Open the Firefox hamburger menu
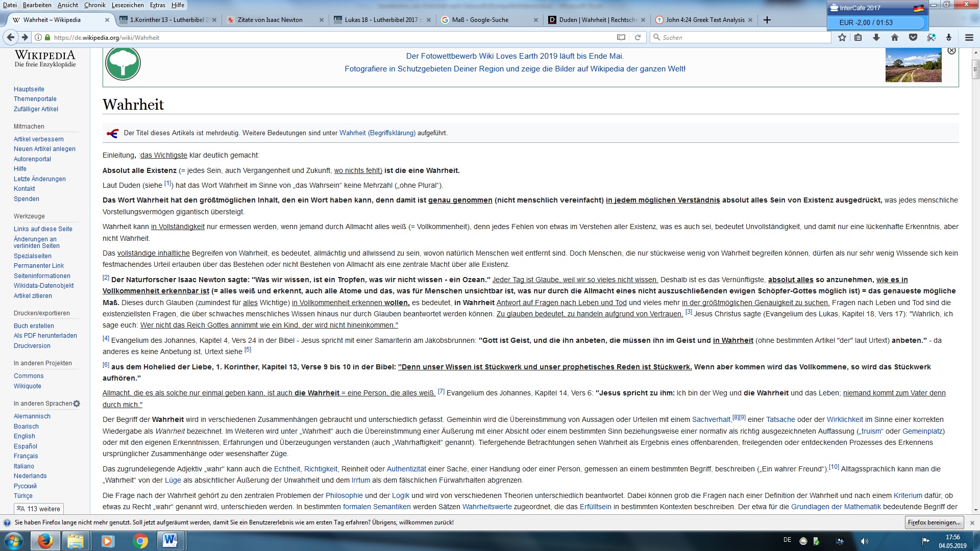This screenshot has width=980, height=551. [x=969, y=37]
